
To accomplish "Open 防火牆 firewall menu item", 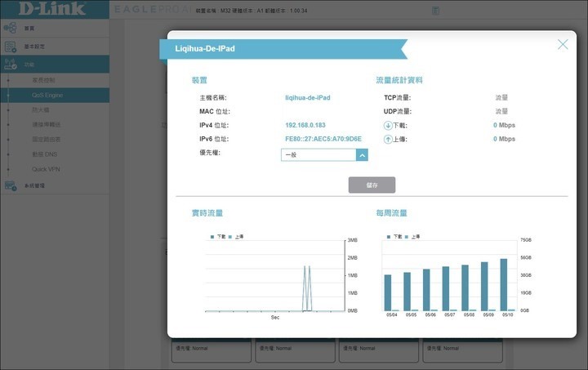I will click(x=41, y=109).
